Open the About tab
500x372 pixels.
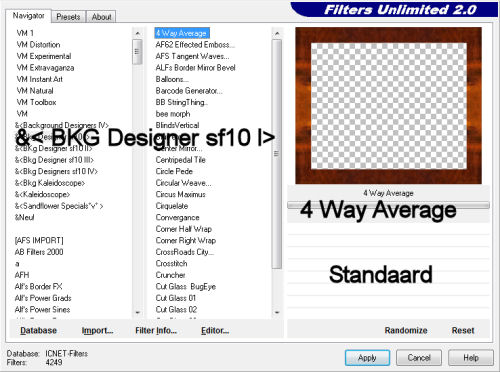(x=101, y=17)
